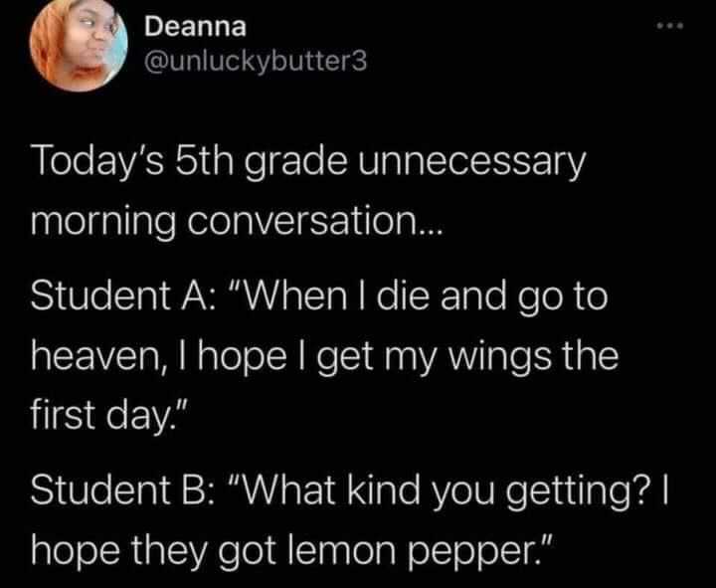
Task: Click the "Student A:" label
Action: pos(121,295)
